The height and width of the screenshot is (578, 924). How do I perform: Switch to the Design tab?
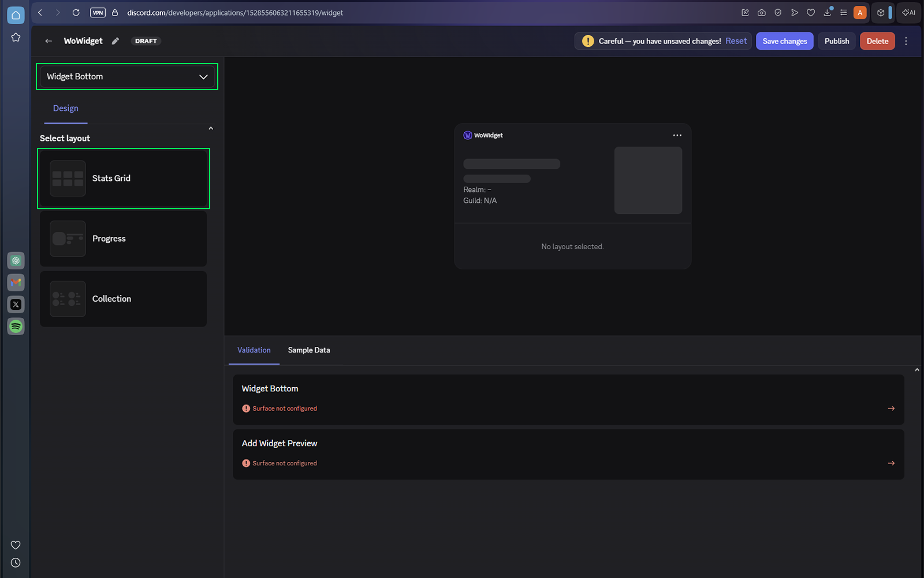pyautogui.click(x=66, y=109)
